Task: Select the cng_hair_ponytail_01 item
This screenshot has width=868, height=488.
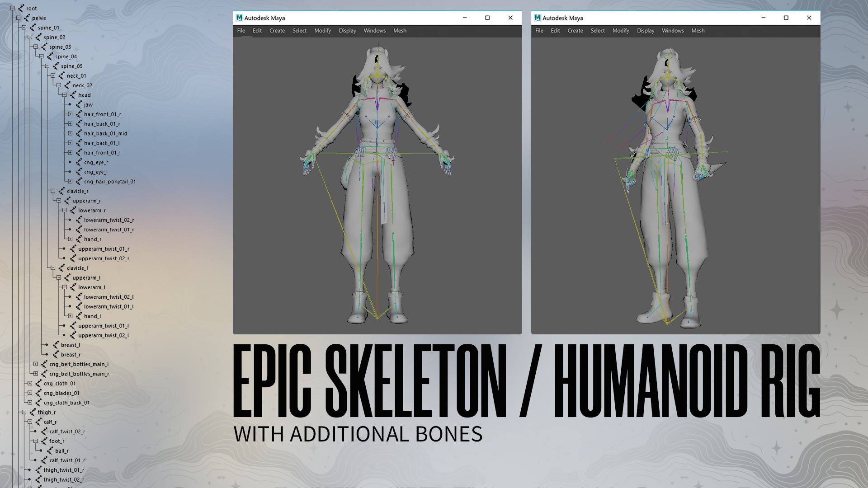Action: point(110,182)
